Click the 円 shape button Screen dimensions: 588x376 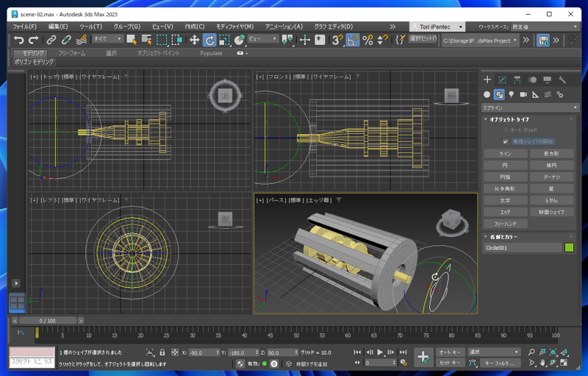(505, 165)
